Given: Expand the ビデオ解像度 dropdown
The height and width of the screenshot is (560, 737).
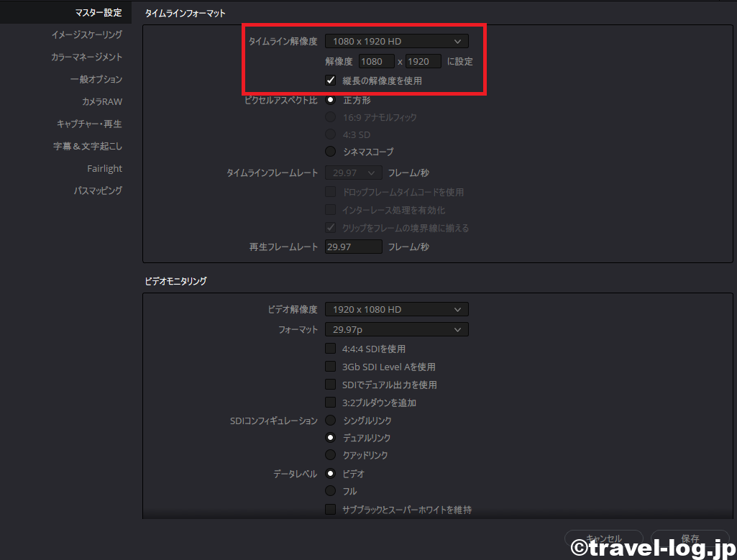Looking at the screenshot, I should click(396, 309).
